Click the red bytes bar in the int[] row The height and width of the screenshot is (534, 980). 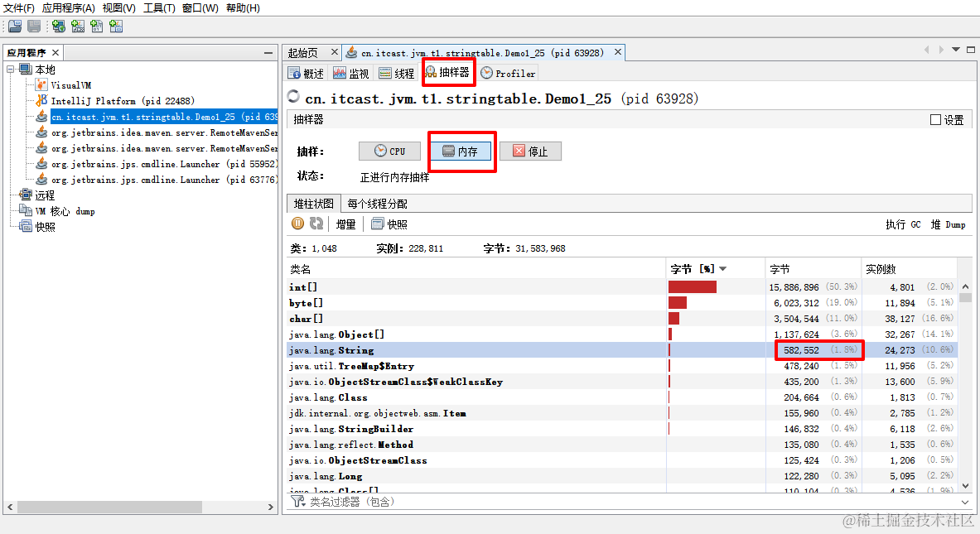coord(693,286)
